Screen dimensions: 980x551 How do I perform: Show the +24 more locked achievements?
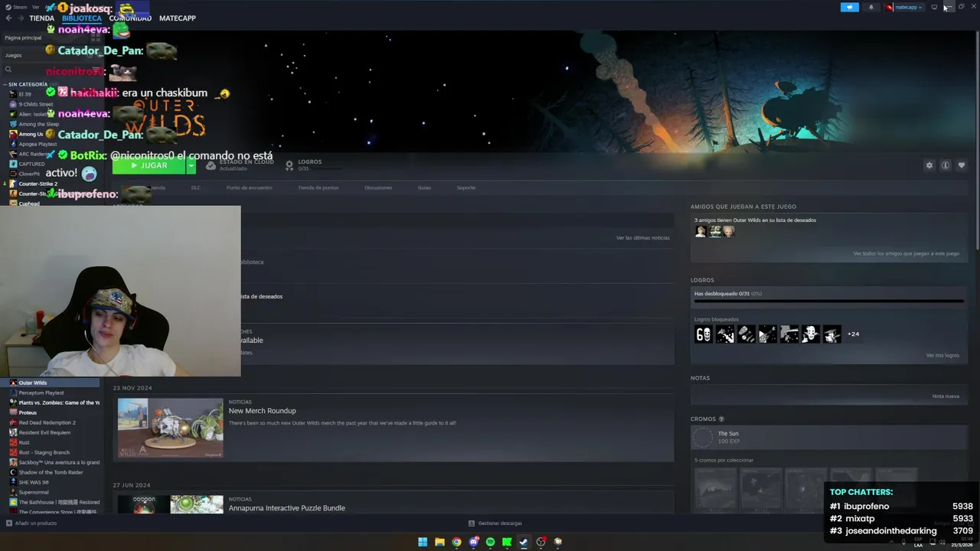853,334
